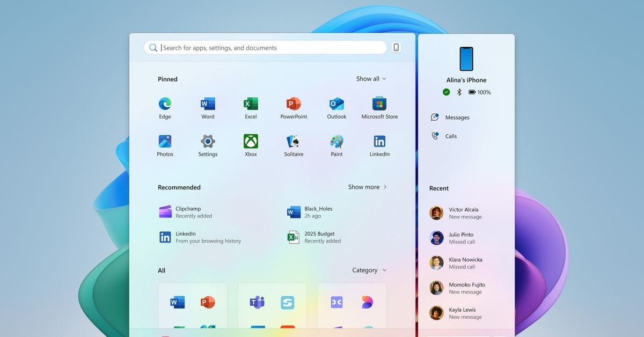The height and width of the screenshot is (337, 644).
Task: Launch the Xbox app
Action: (x=251, y=142)
